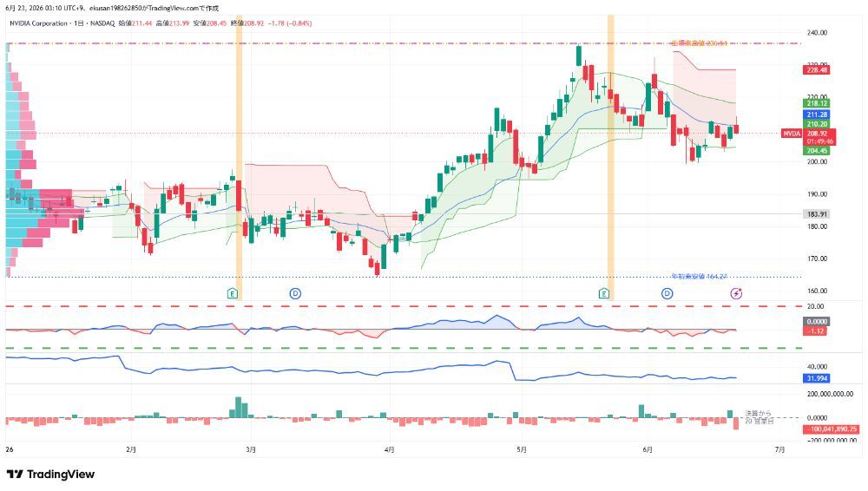The image size is (868, 491).
Task: Select the close value 終値208.92
Action: (247, 23)
